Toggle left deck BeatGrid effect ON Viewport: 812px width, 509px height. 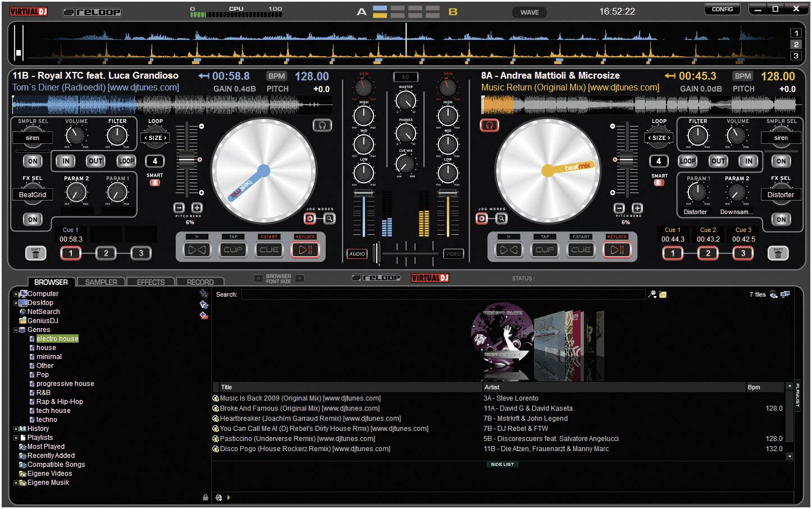coord(33,220)
